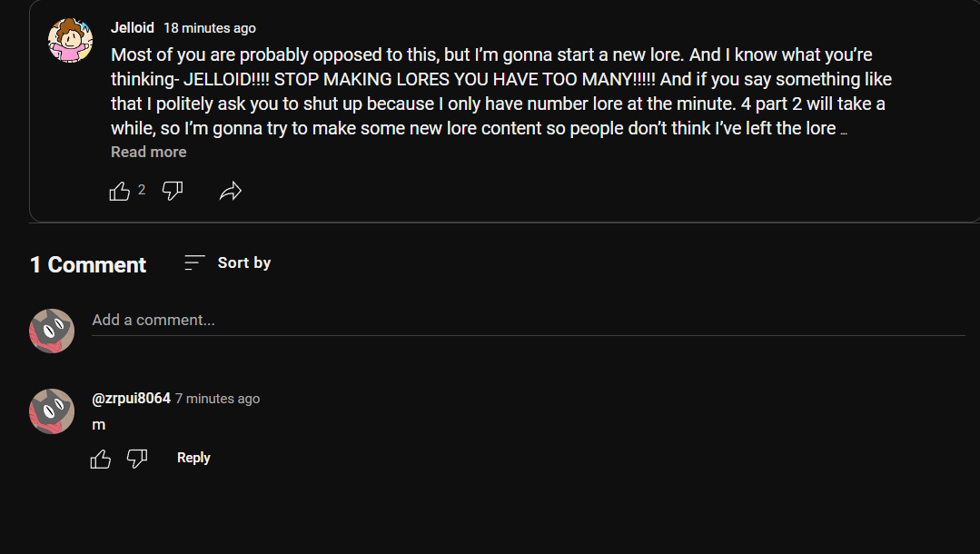Screen dimensions: 980x554
Task: Click your avatar beside comment box
Action: pos(52,331)
